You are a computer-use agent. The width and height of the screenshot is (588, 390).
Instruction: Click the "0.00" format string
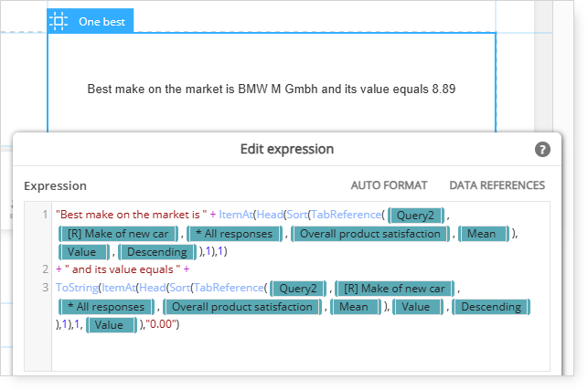161,324
